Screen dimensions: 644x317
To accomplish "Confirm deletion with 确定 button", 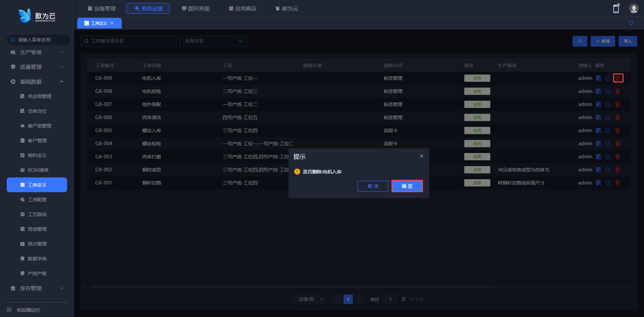I will point(407,186).
